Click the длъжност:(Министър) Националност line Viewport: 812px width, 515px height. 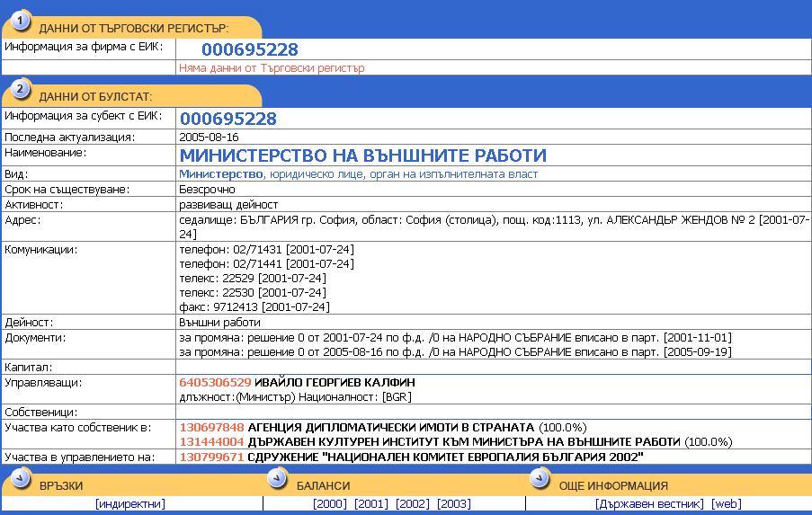coord(295,397)
